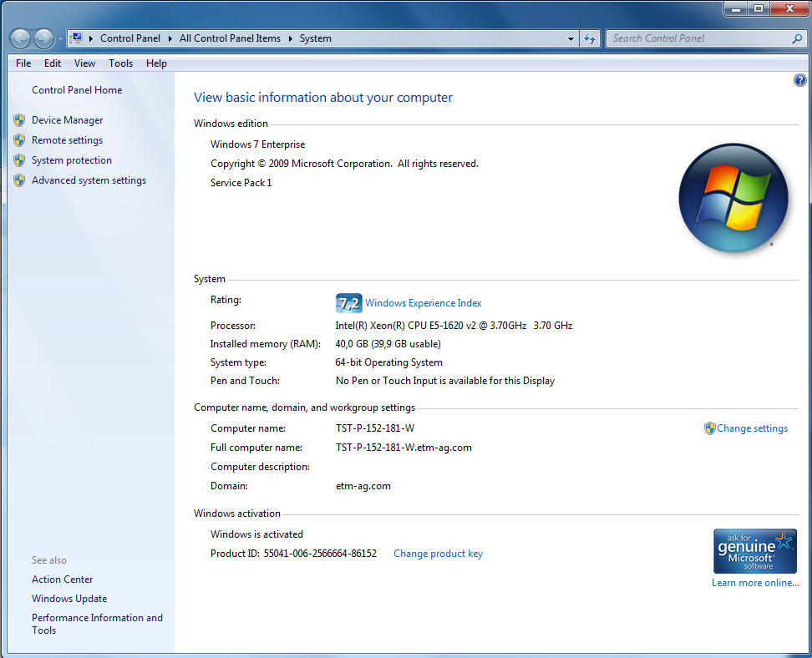Open the Tools menu
The height and width of the screenshot is (658, 812).
point(120,63)
